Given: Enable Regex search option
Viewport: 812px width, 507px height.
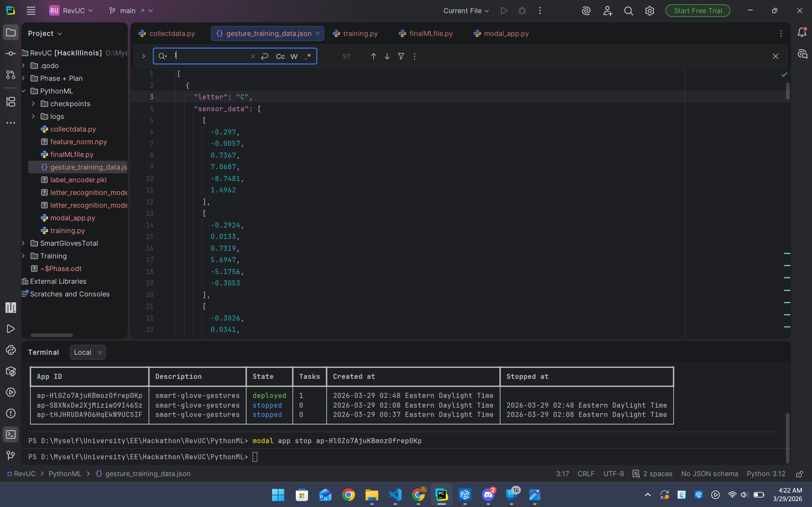Looking at the screenshot, I should pyautogui.click(x=308, y=56).
